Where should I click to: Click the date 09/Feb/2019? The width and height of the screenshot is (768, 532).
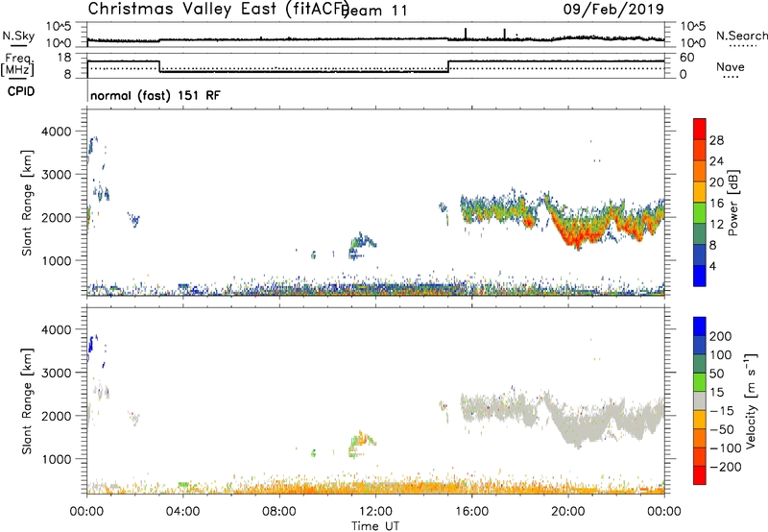click(613, 9)
